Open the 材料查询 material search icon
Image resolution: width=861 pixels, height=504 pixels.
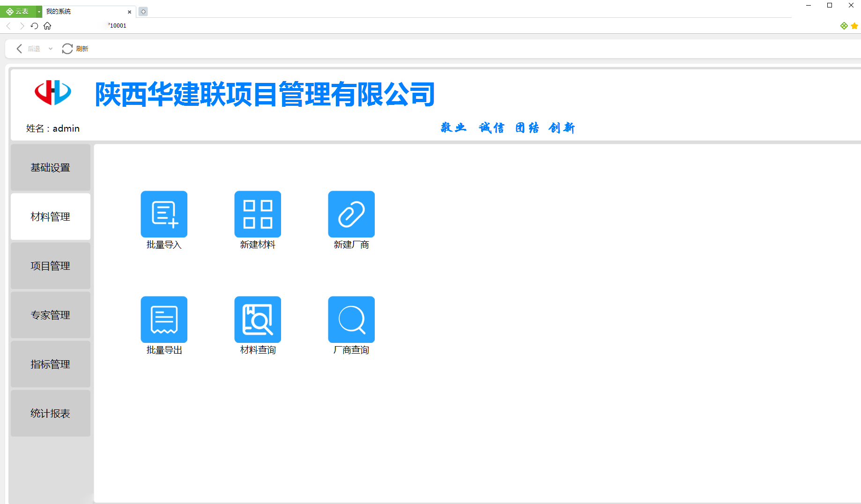(x=258, y=319)
